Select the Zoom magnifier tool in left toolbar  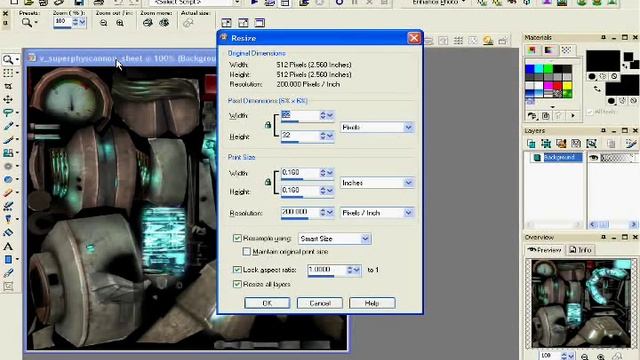(8, 60)
